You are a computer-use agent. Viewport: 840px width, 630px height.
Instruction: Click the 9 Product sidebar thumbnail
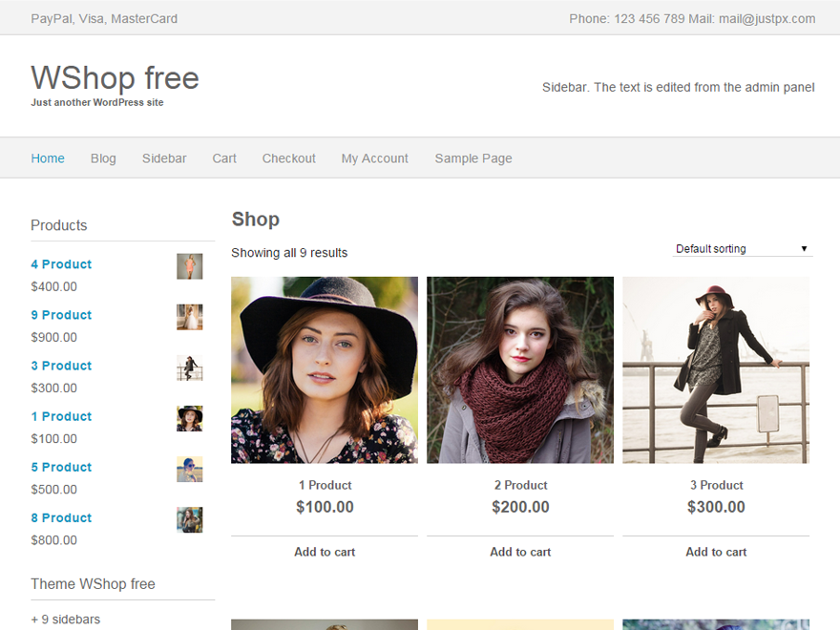(x=189, y=317)
